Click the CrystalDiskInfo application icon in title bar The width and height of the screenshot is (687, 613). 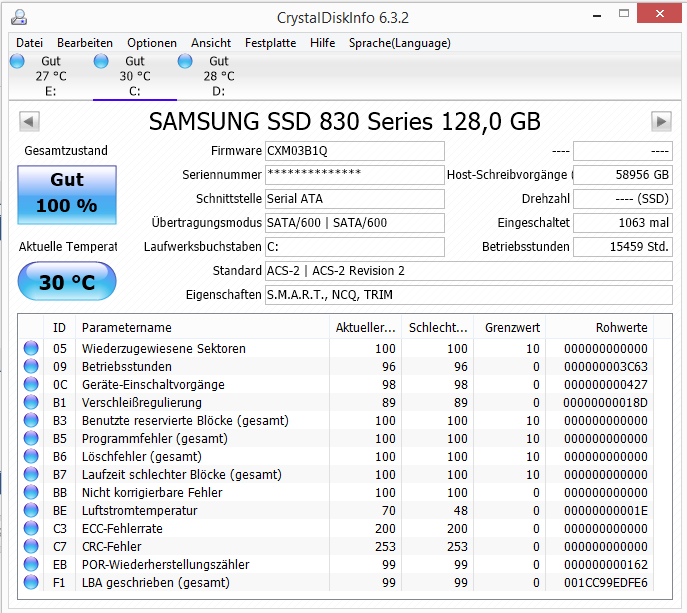point(19,18)
